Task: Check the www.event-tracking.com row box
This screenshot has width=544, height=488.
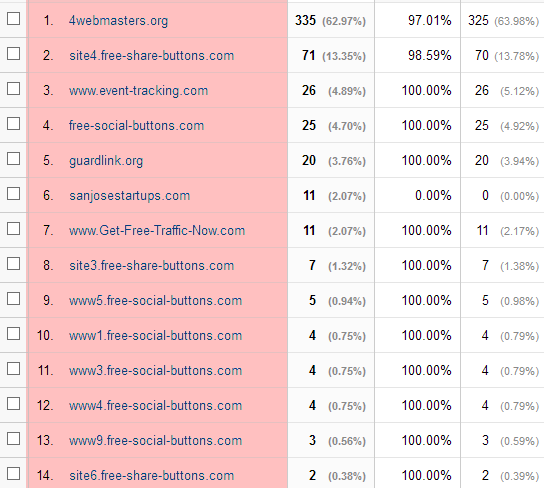Action: pos(13,89)
